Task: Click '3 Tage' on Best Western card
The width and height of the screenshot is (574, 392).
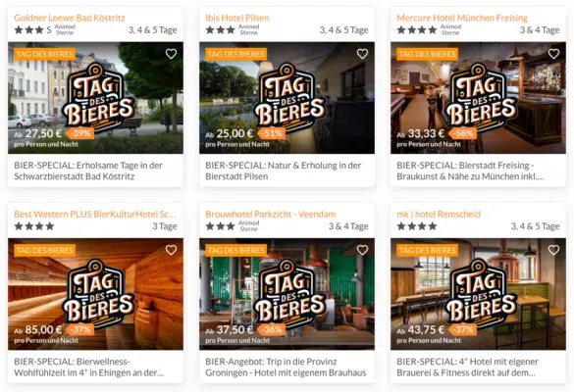Action: 165,226
